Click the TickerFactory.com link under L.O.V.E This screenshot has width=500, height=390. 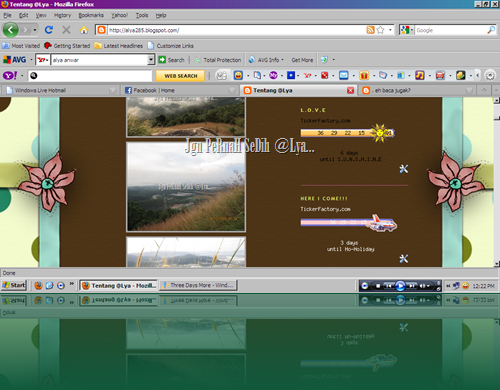pos(325,120)
